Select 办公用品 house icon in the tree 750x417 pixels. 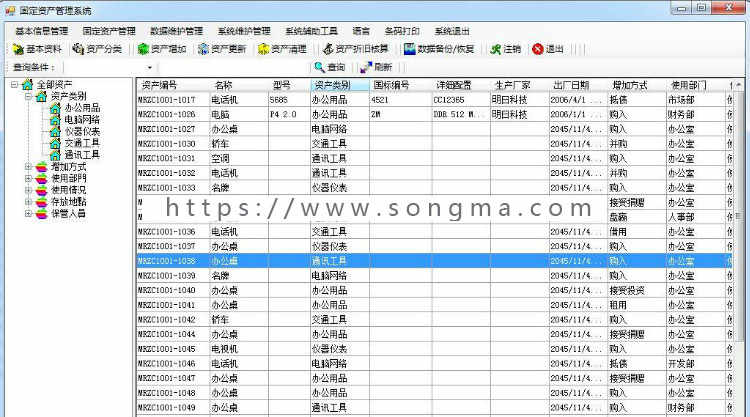pyautogui.click(x=55, y=108)
